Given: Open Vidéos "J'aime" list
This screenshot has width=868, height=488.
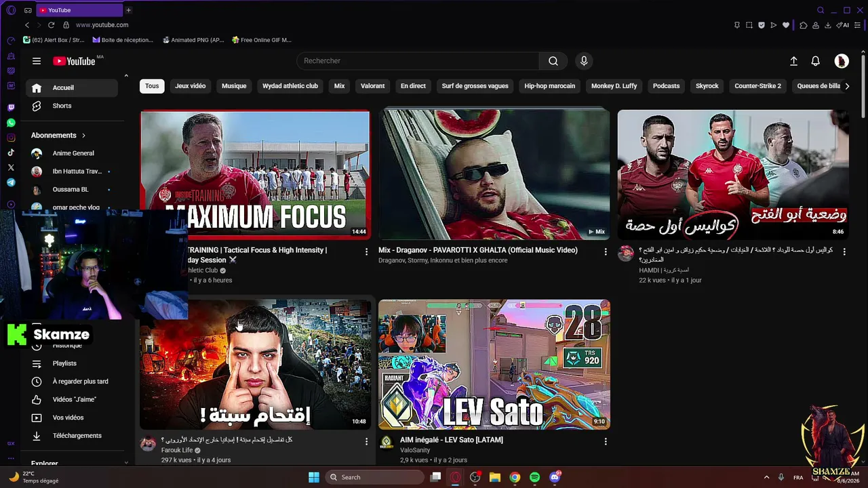Looking at the screenshot, I should click(72, 400).
